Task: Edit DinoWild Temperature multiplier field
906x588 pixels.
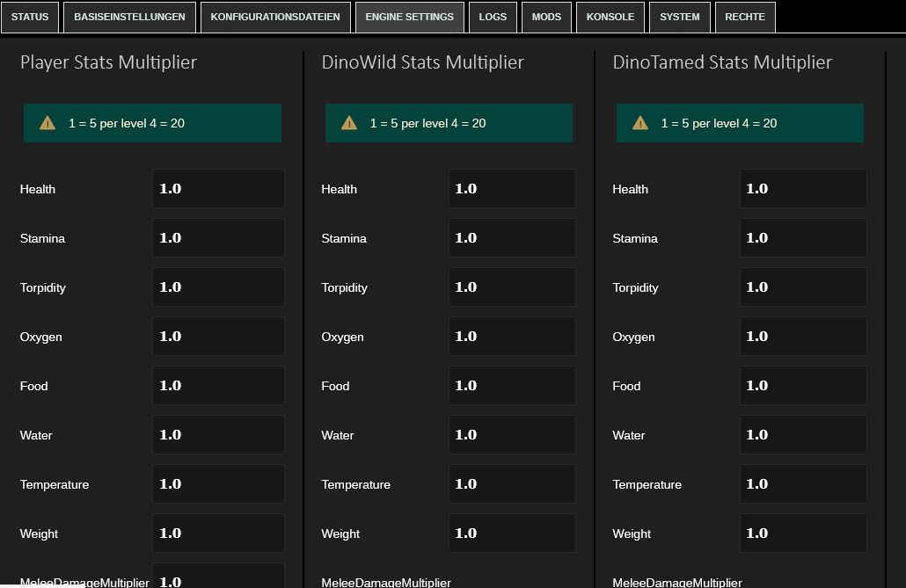Action: click(512, 484)
